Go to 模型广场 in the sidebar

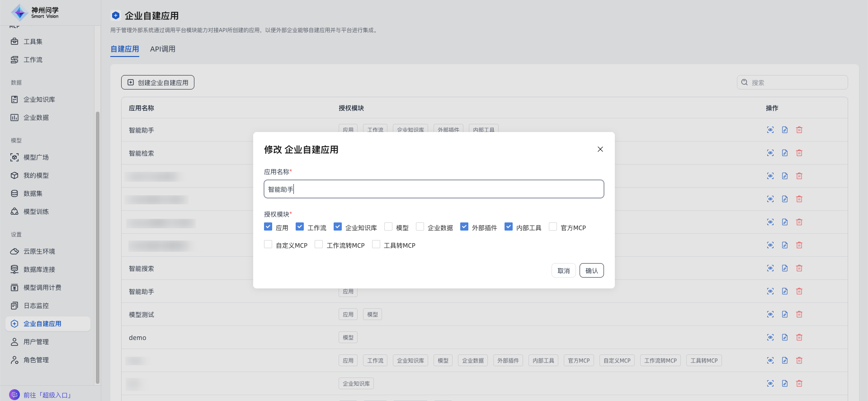(x=36, y=157)
